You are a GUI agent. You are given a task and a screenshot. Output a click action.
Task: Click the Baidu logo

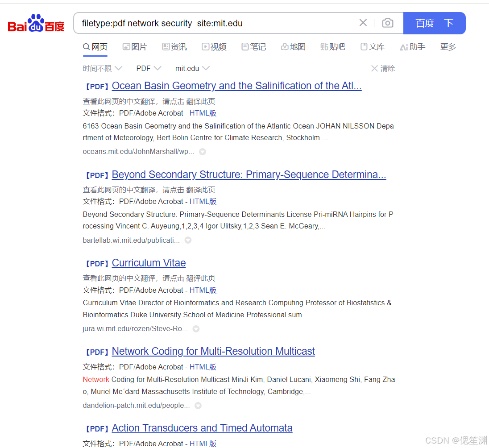pyautogui.click(x=36, y=23)
